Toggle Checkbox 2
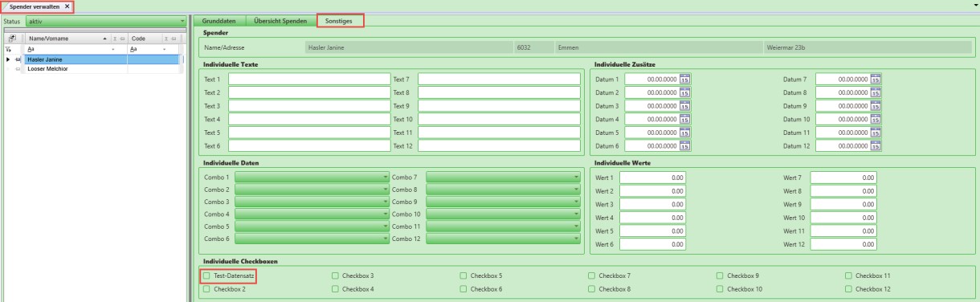 click(x=206, y=288)
